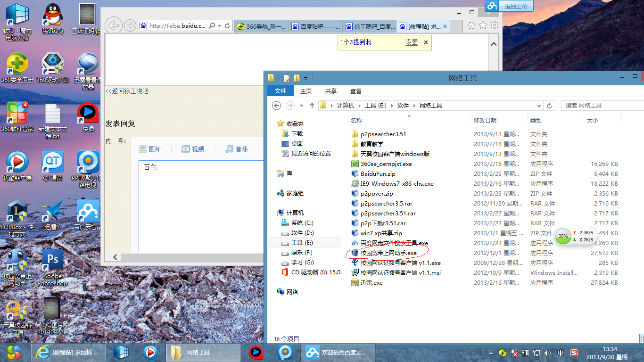
Task: Click in the reply text box containing 首先
Action: point(201,206)
